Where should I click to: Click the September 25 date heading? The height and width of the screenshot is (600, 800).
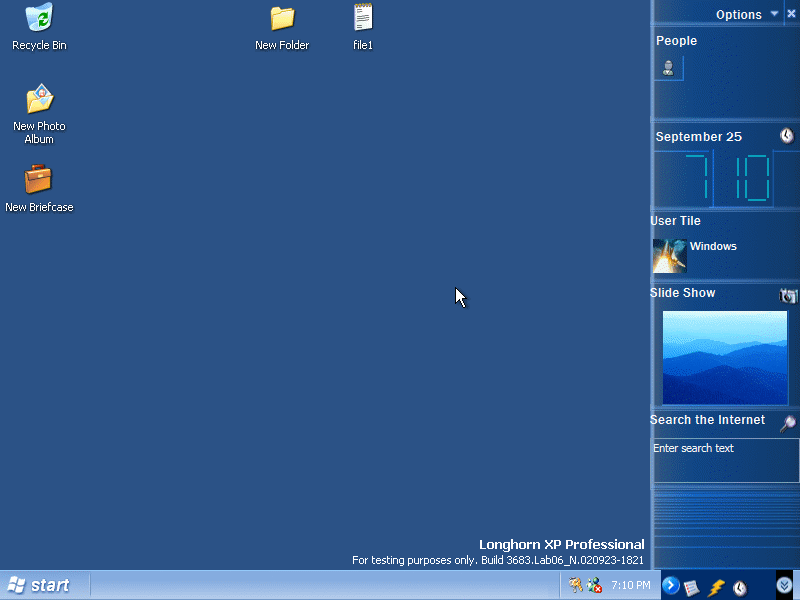tap(698, 137)
